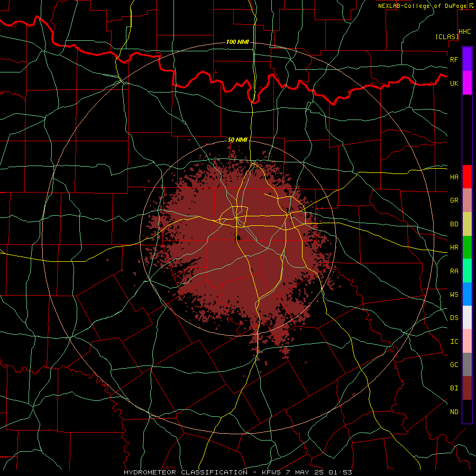Click the GC legend label

pyautogui.click(x=454, y=364)
